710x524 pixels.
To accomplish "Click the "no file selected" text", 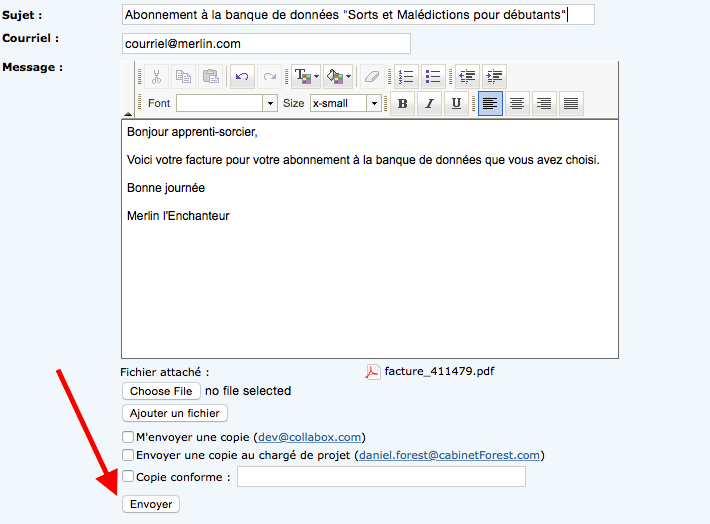I will [x=248, y=391].
